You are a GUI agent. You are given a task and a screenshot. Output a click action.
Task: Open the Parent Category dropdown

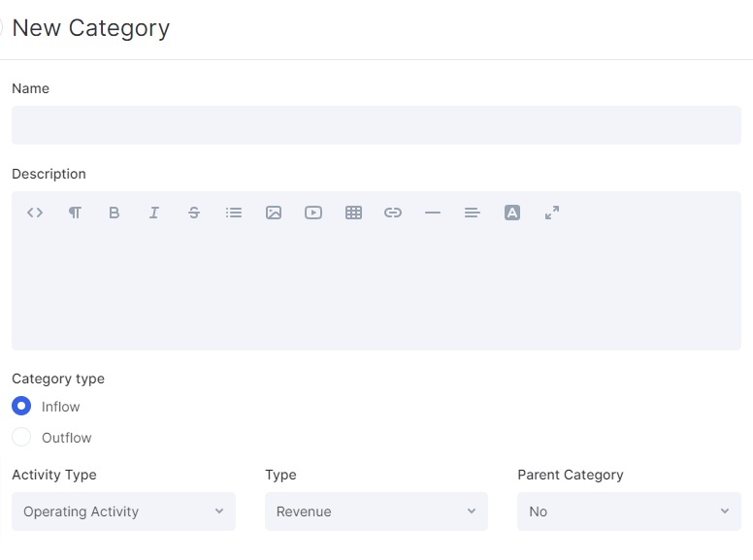(629, 511)
